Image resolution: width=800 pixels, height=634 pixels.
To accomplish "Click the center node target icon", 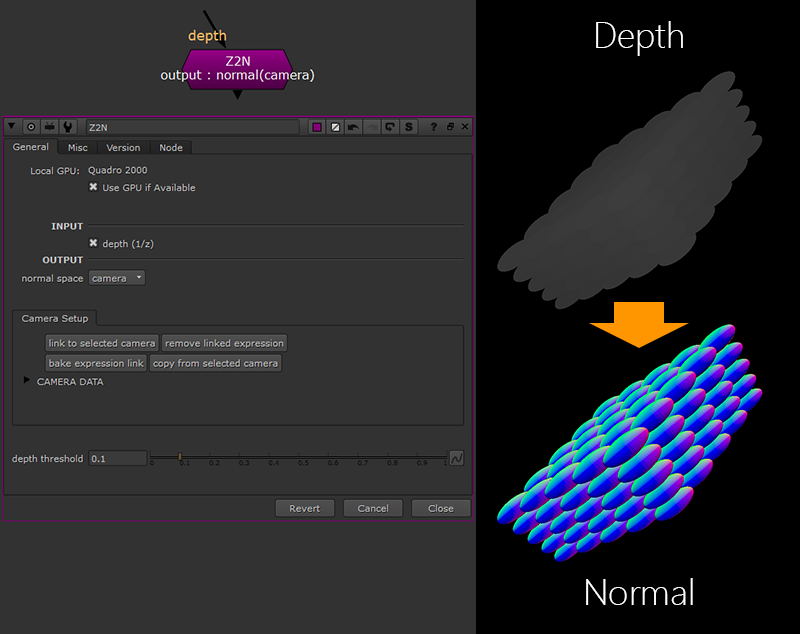I will [x=31, y=127].
